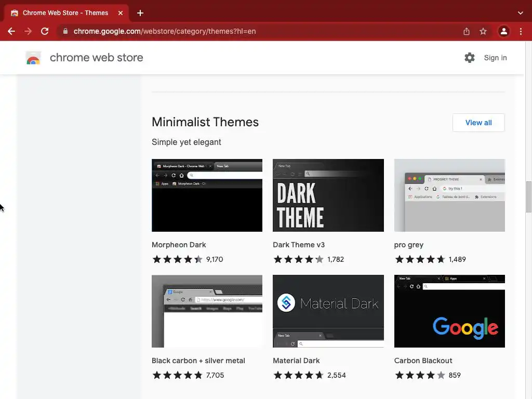Viewport: 532px width, 399px height.
Task: Open the pro grey theme thumbnail
Action: click(x=449, y=195)
